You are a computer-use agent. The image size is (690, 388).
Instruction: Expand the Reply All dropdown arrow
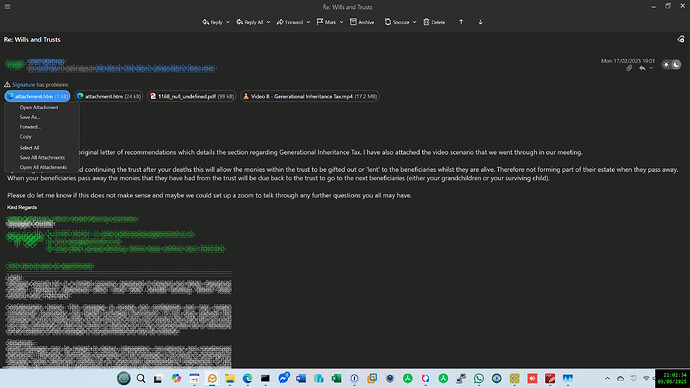pos(268,22)
